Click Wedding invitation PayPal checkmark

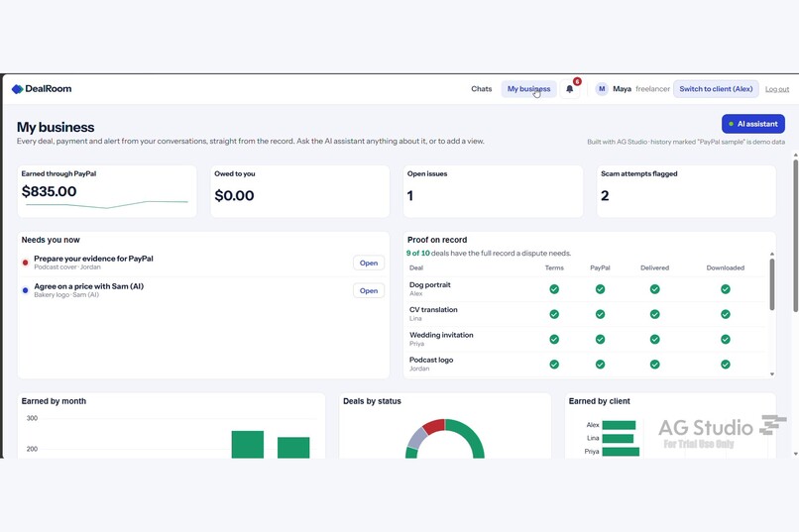pyautogui.click(x=601, y=339)
